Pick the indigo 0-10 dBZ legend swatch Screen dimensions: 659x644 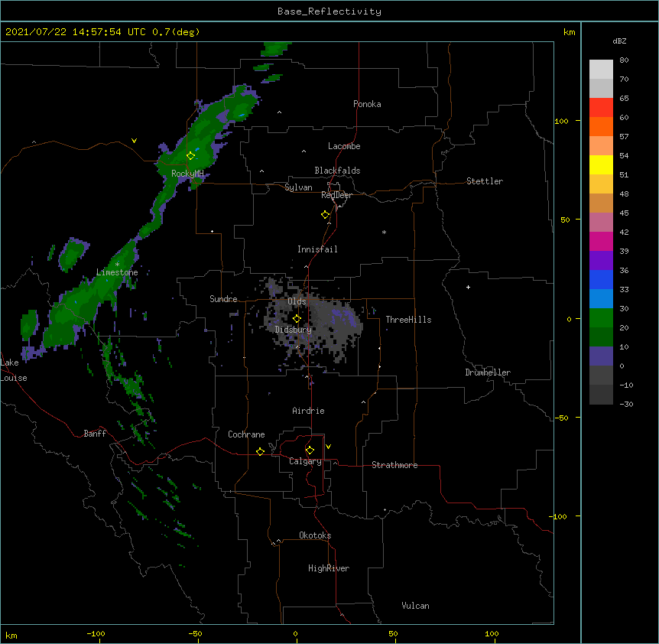[601, 356]
